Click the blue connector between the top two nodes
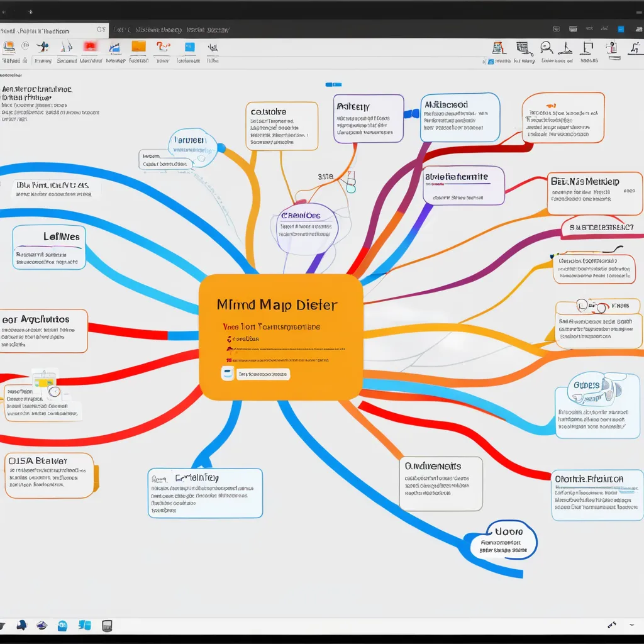The image size is (644, 644). (x=411, y=114)
